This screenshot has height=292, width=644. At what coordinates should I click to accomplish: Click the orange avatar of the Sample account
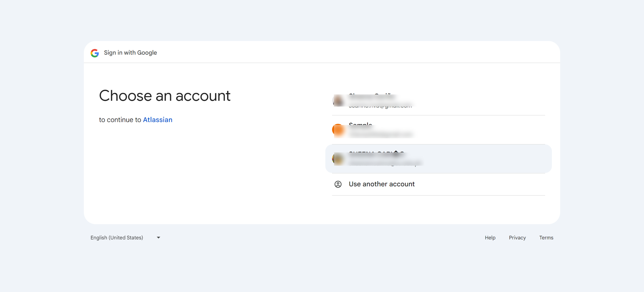pyautogui.click(x=338, y=130)
